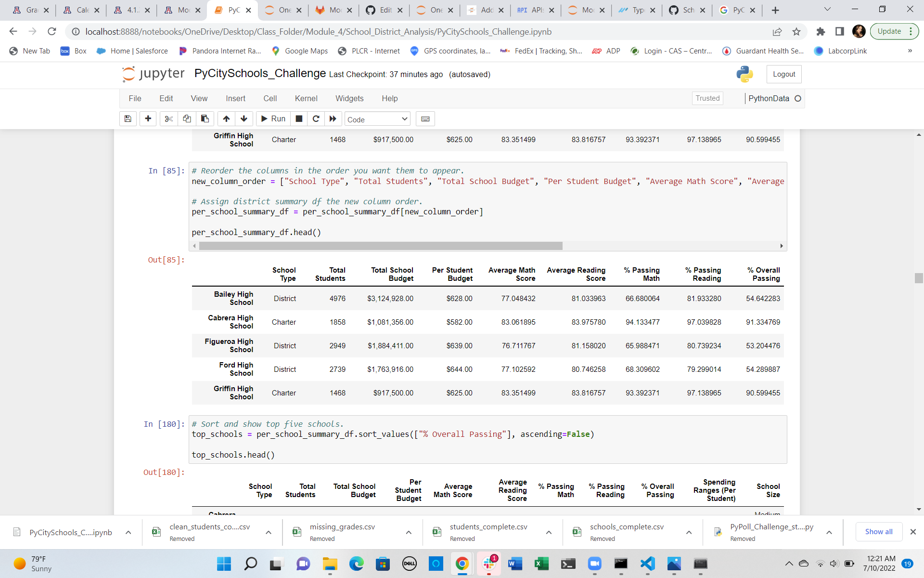This screenshot has width=924, height=578.
Task: Open the command palette with the keyboard icon
Action: point(425,118)
